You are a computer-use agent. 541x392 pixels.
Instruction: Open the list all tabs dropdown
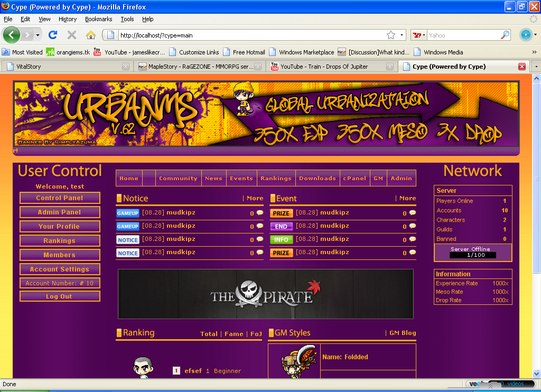click(536, 67)
